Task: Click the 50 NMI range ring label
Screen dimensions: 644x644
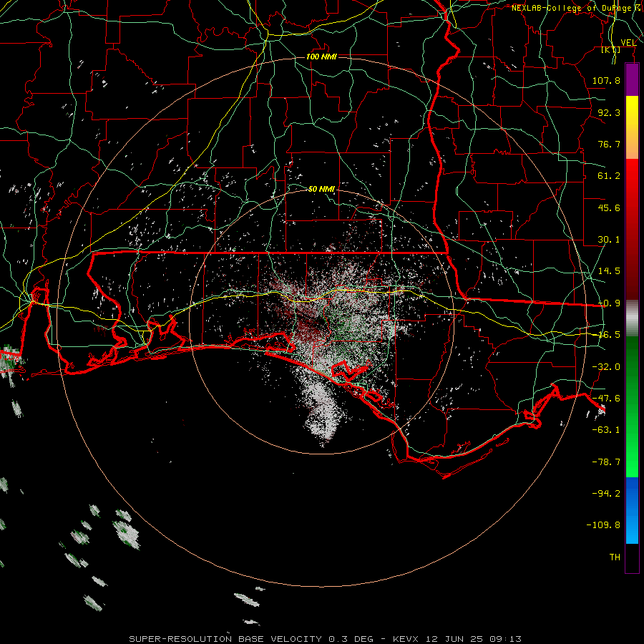Action: [x=321, y=189]
